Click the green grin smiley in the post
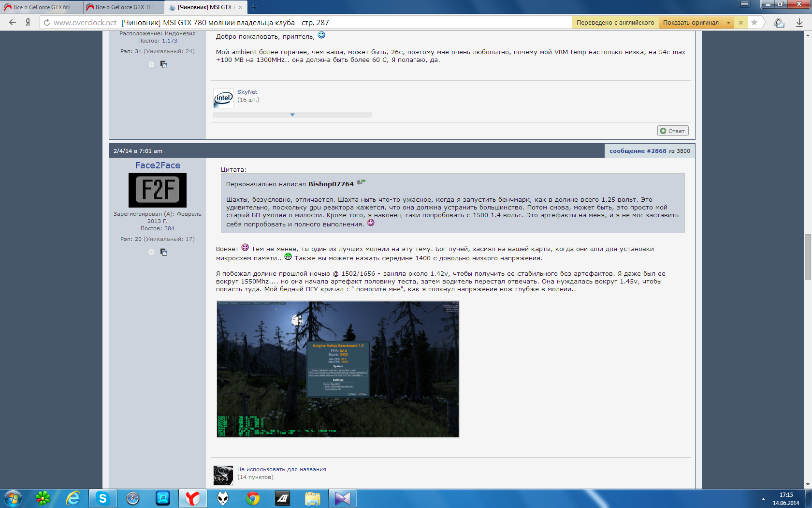Viewport: 812px width, 508px height. pos(288,256)
